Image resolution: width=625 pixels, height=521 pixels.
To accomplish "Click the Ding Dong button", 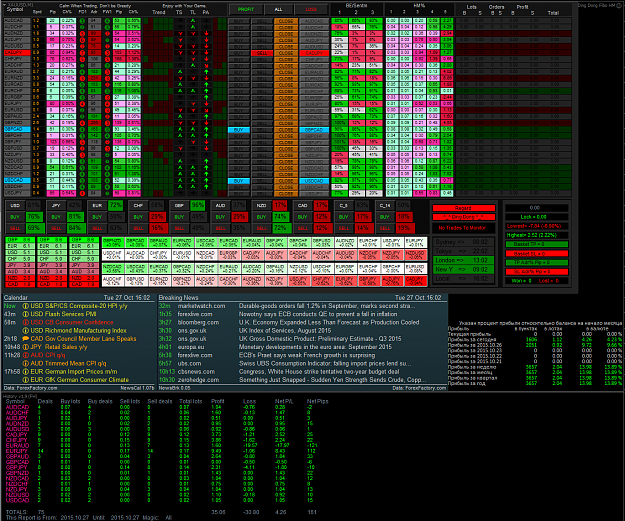I will 464,217.
